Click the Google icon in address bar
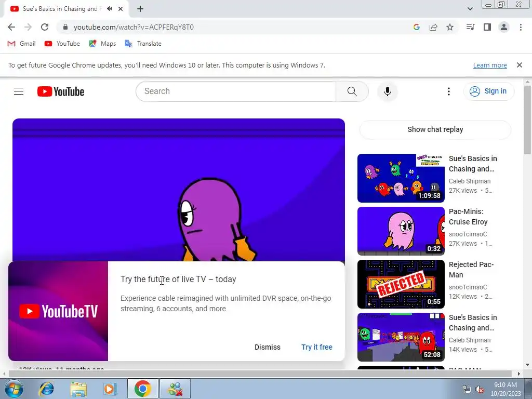Image resolution: width=532 pixels, height=399 pixels. point(416,27)
